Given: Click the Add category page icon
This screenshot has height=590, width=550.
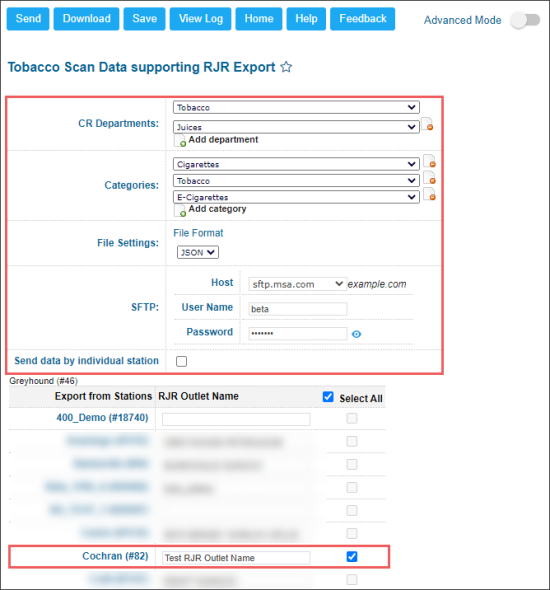Looking at the screenshot, I should [x=180, y=210].
